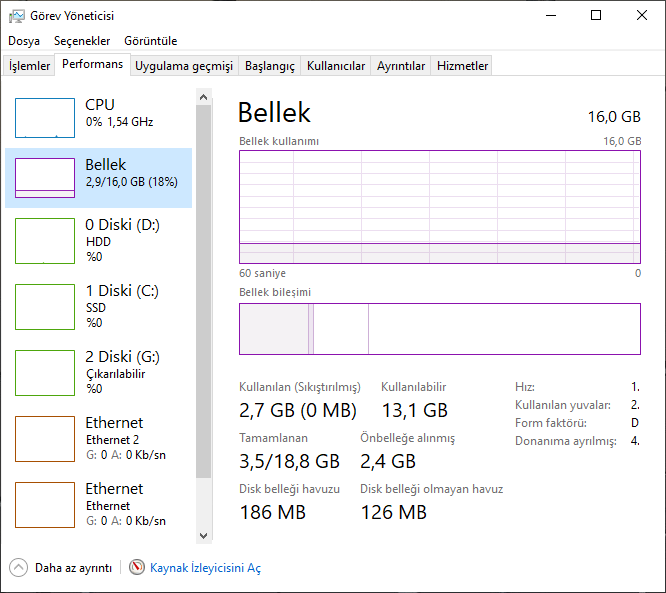Click the Kaynak İzleyicisini Aç link
Viewport: 666px width, 593px height.
pos(205,568)
